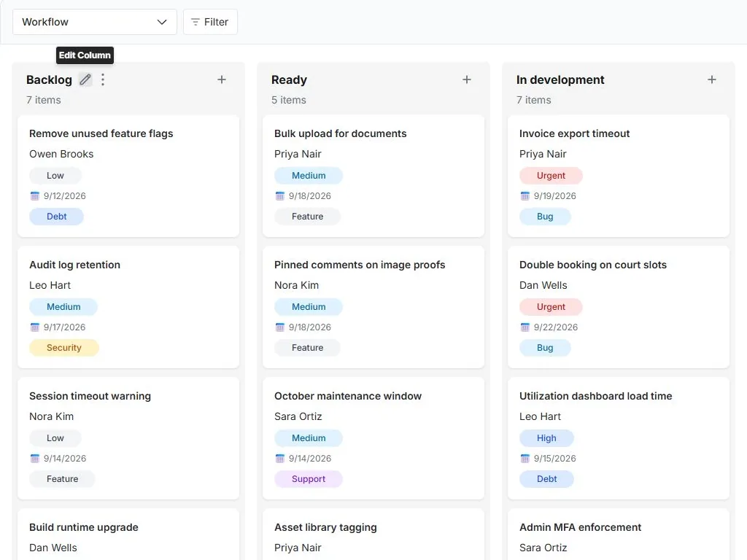747x560 pixels.
Task: Click the Filter button
Action: click(x=210, y=22)
